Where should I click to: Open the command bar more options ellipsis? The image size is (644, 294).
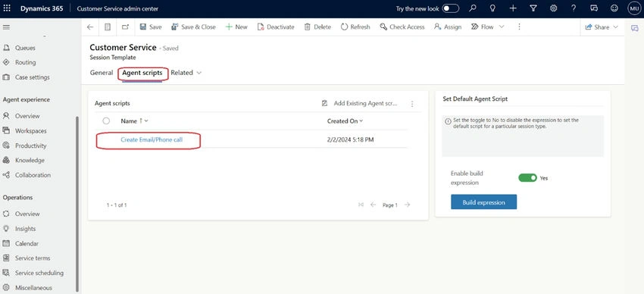[519, 27]
